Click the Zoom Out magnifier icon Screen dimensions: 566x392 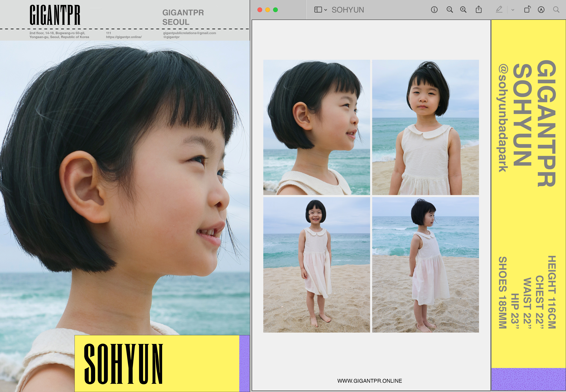click(x=449, y=10)
